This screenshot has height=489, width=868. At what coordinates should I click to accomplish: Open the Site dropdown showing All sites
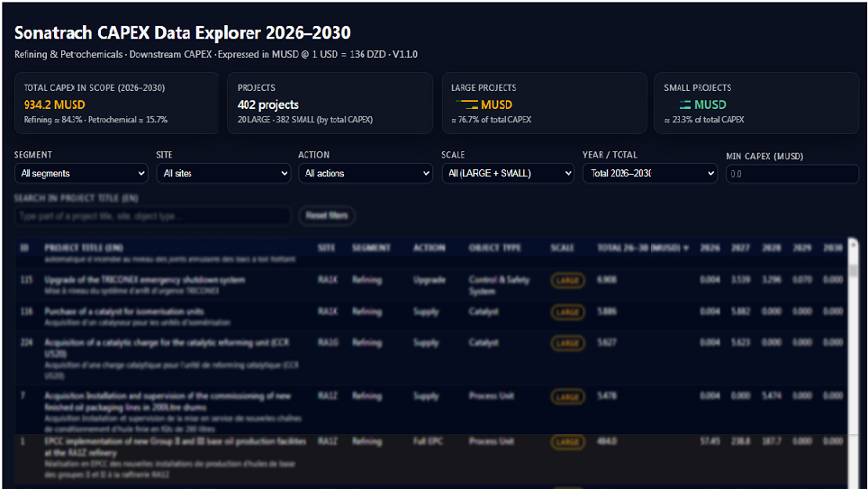pos(223,173)
